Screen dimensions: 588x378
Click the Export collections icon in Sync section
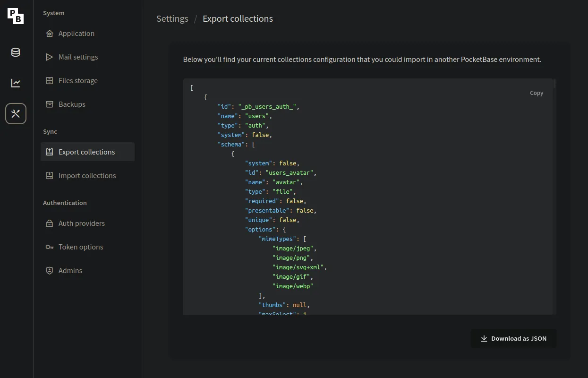pos(50,152)
